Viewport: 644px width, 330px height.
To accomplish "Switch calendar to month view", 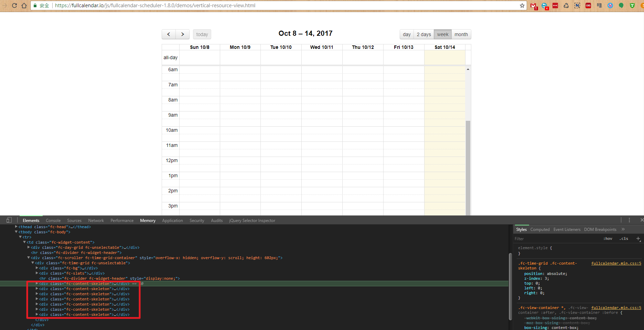I will (461, 34).
